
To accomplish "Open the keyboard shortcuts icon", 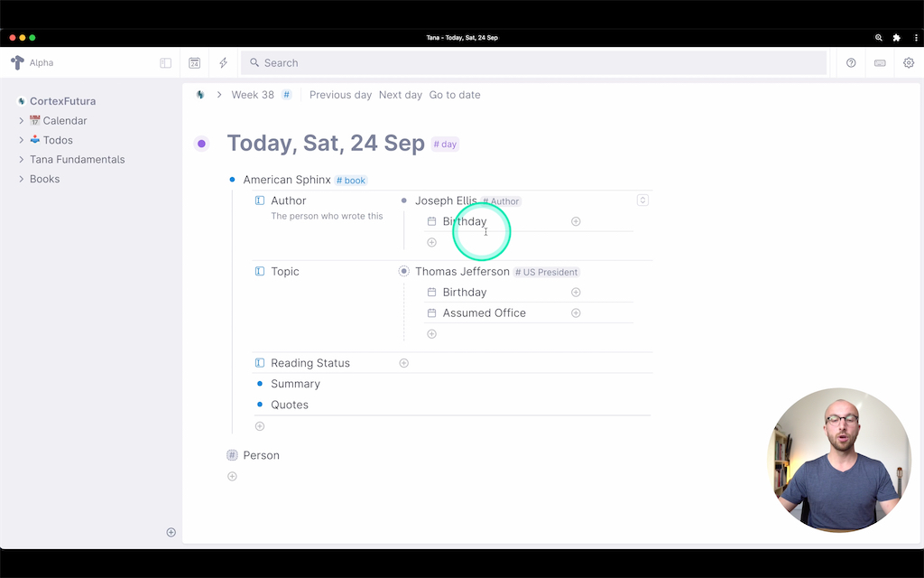I will (x=880, y=62).
